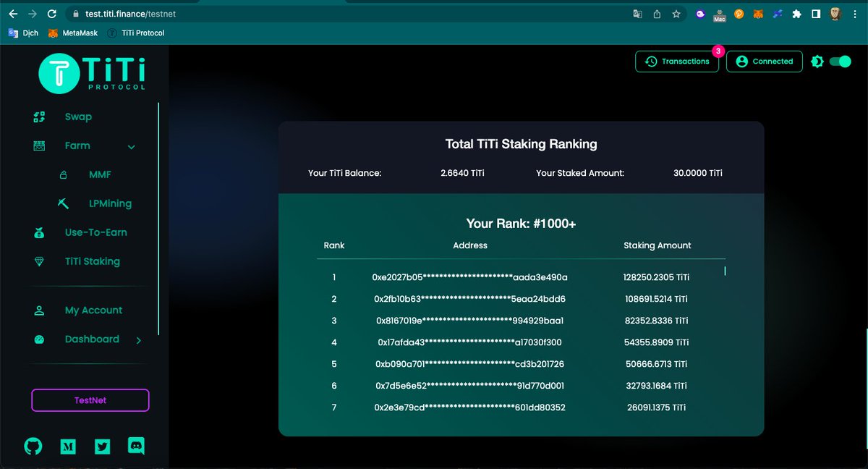Toggle the dark/light theme switch

coord(840,62)
